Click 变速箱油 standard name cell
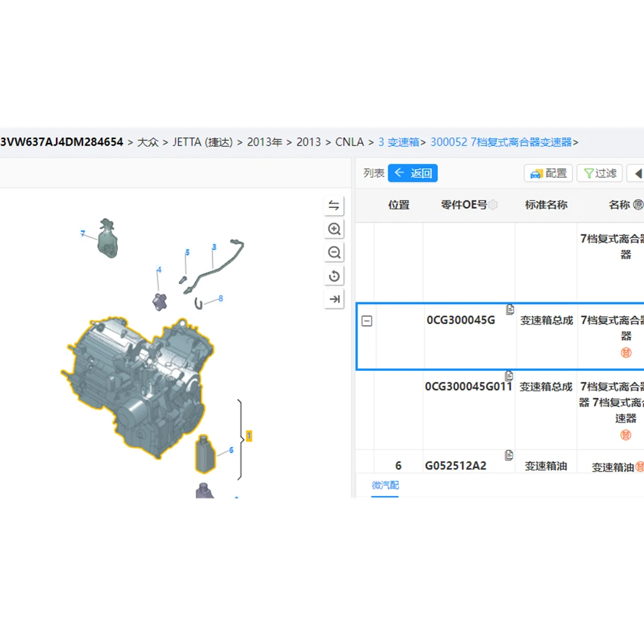Screen dimensions: 644x644 point(546,466)
